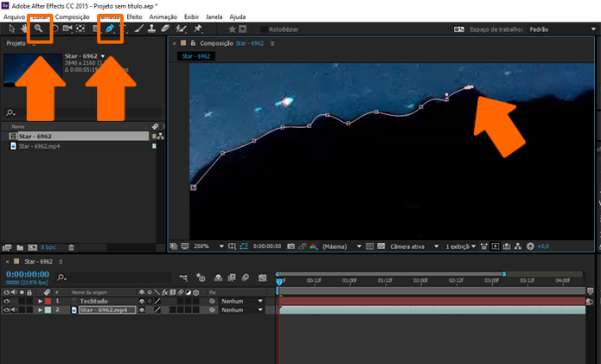Select the Clone Stamp tool
This screenshot has height=364, width=601.
click(152, 29)
